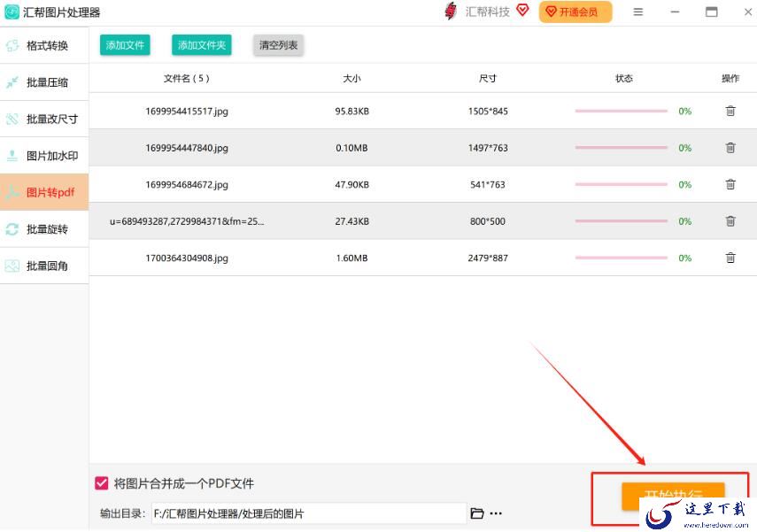Select file name 1699954447840.jpg
Image resolution: width=757 pixels, height=532 pixels.
(x=187, y=148)
